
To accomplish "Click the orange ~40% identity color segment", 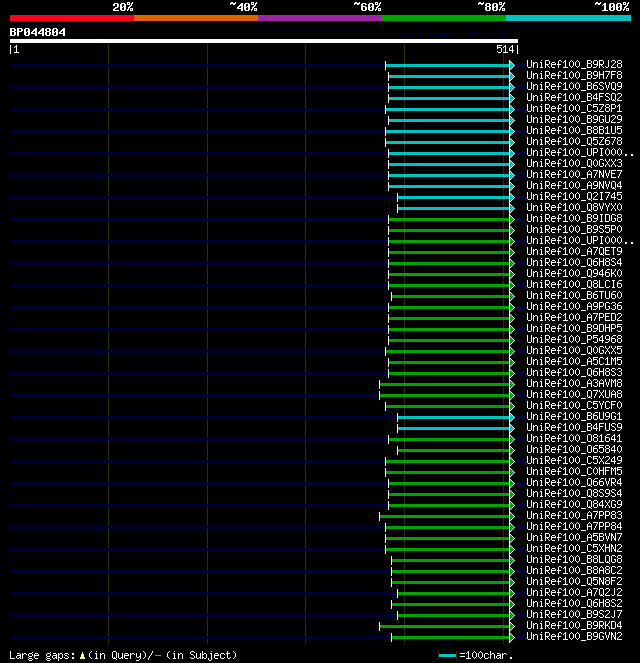I will [196, 18].
